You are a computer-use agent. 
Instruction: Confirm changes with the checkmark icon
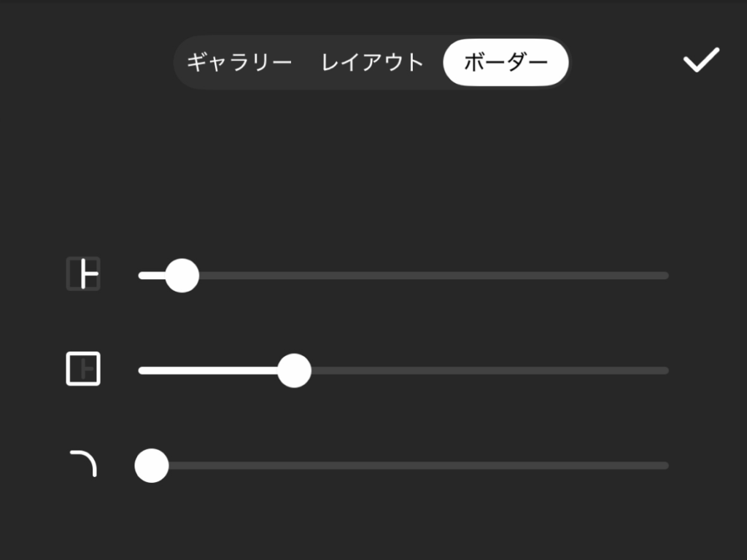(x=701, y=61)
